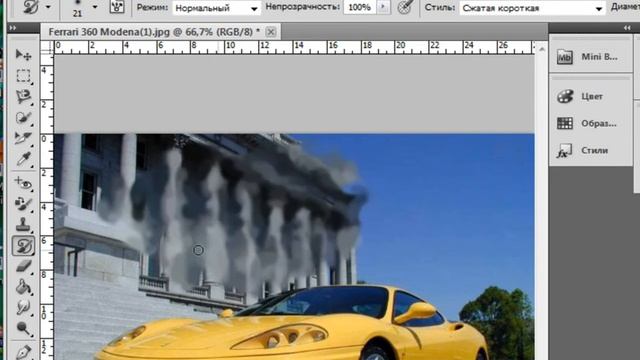Select the Dodge tool
This screenshot has width=640, height=360.
click(x=23, y=329)
